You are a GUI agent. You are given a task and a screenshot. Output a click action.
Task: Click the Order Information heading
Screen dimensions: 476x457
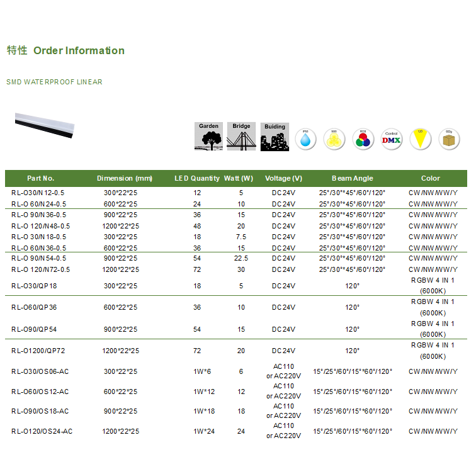pos(79,51)
